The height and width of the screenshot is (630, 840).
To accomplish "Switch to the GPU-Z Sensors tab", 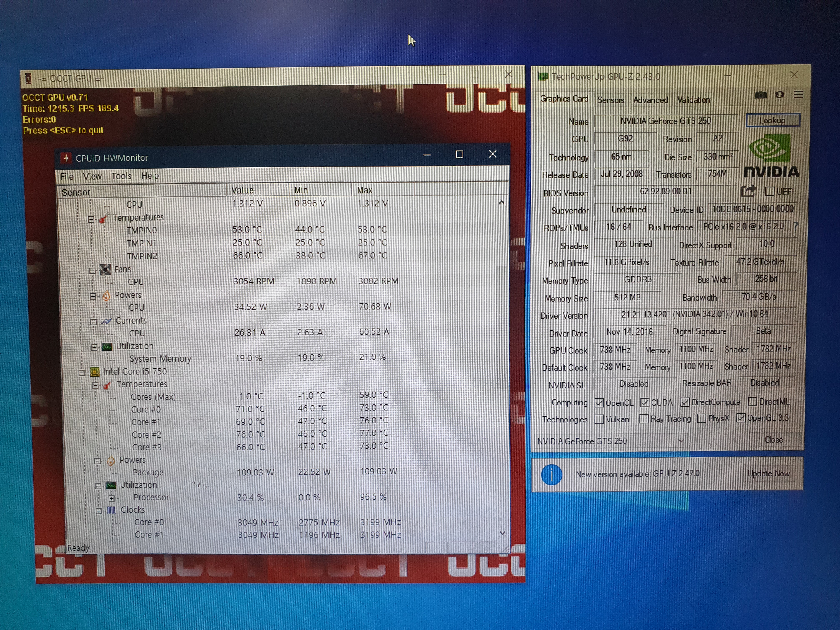I will (x=611, y=100).
